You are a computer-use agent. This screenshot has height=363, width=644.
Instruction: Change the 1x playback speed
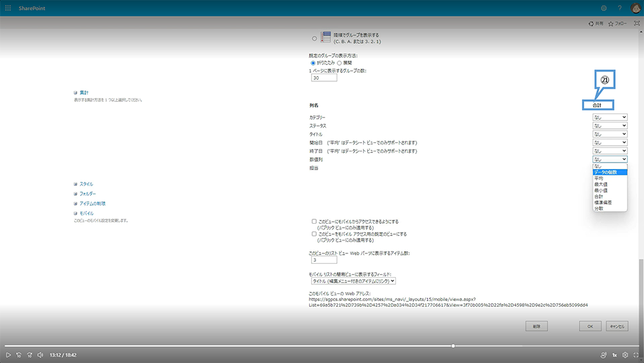(615, 355)
